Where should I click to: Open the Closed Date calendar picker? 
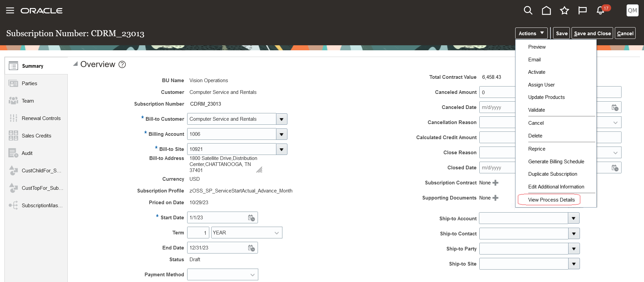tap(615, 168)
